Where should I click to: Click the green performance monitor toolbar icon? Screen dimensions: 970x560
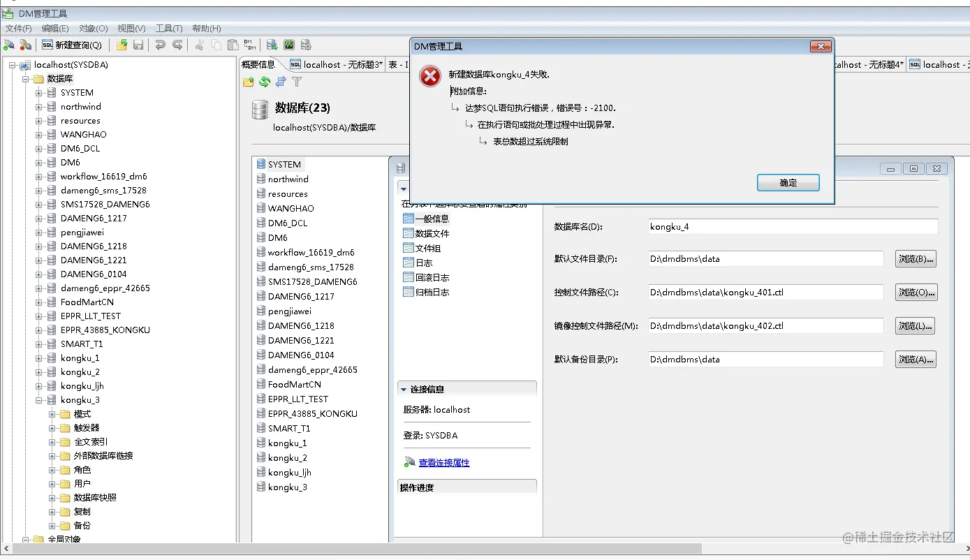click(289, 45)
